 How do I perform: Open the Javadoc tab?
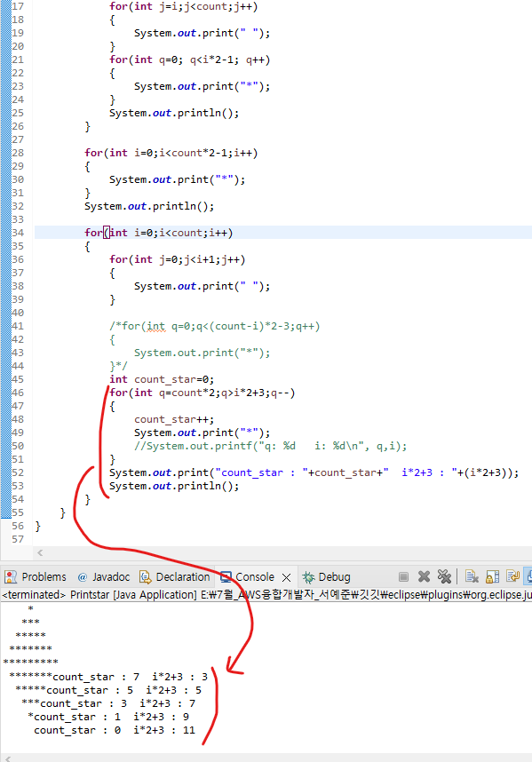point(104,577)
